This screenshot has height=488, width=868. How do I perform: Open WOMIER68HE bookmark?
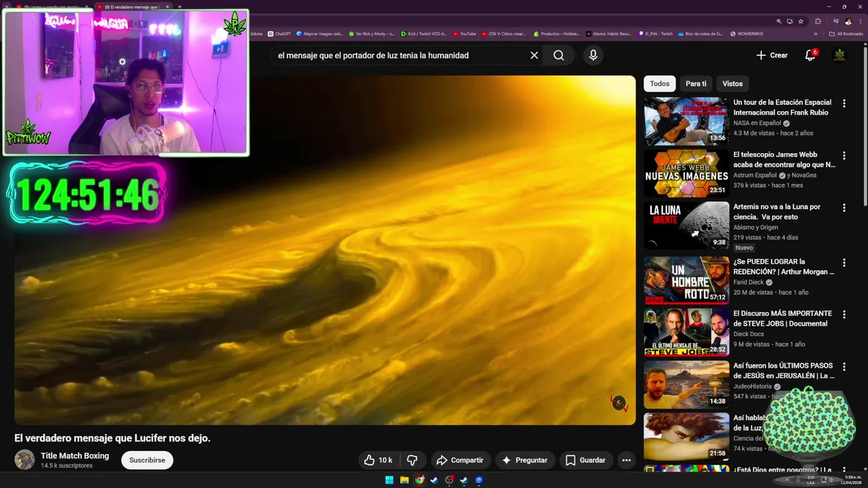click(x=747, y=33)
